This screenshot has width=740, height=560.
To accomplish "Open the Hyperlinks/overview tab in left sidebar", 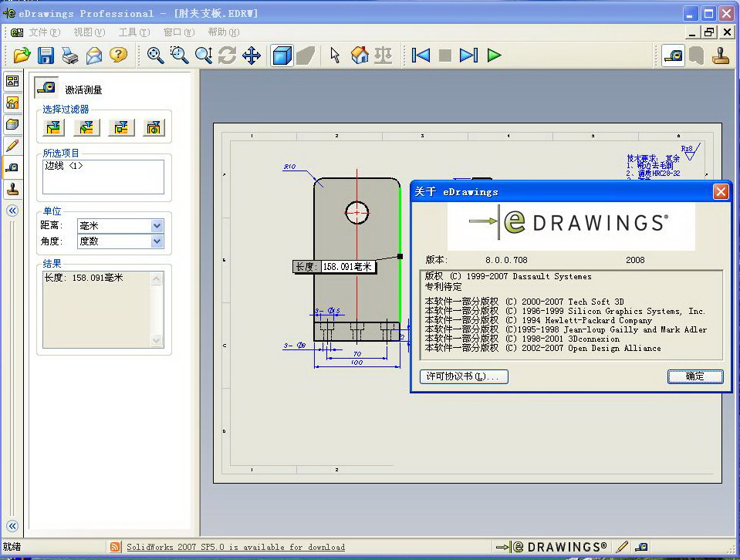I will click(13, 103).
